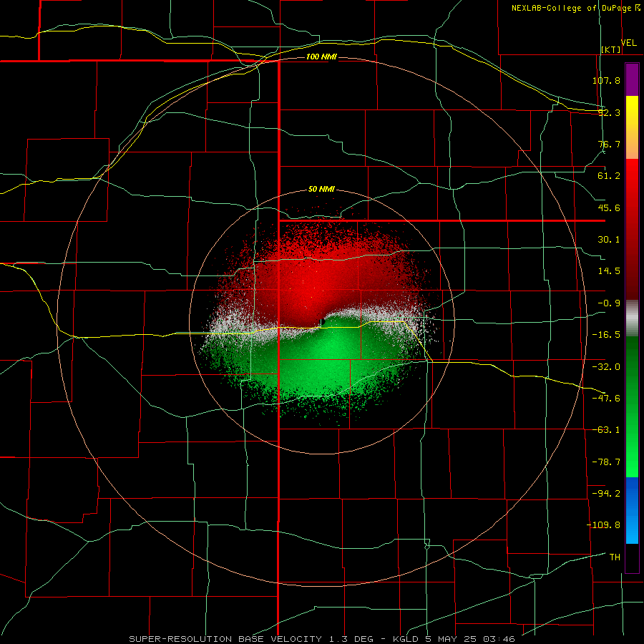Pick the gray segment of the color bar
644x644 pixels.
coord(632,318)
